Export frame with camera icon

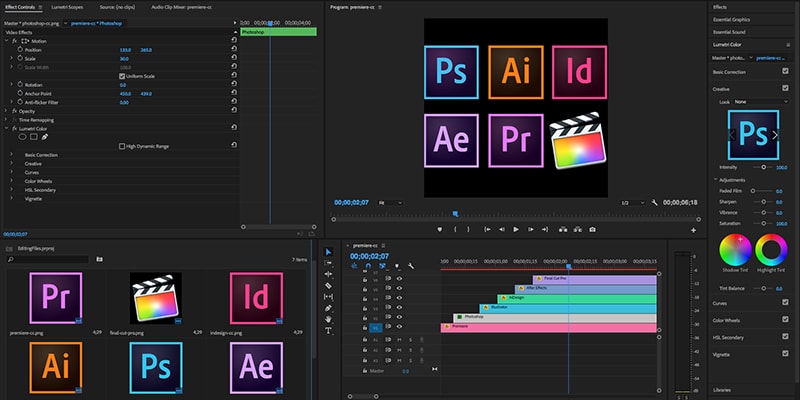[592, 230]
